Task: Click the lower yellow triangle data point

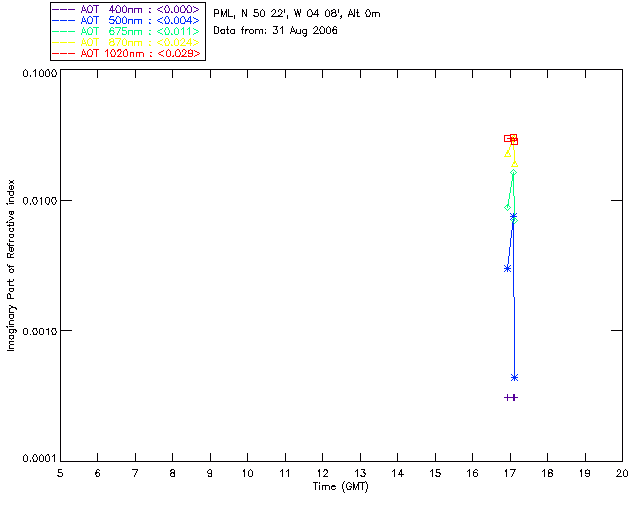Action: pos(514,164)
